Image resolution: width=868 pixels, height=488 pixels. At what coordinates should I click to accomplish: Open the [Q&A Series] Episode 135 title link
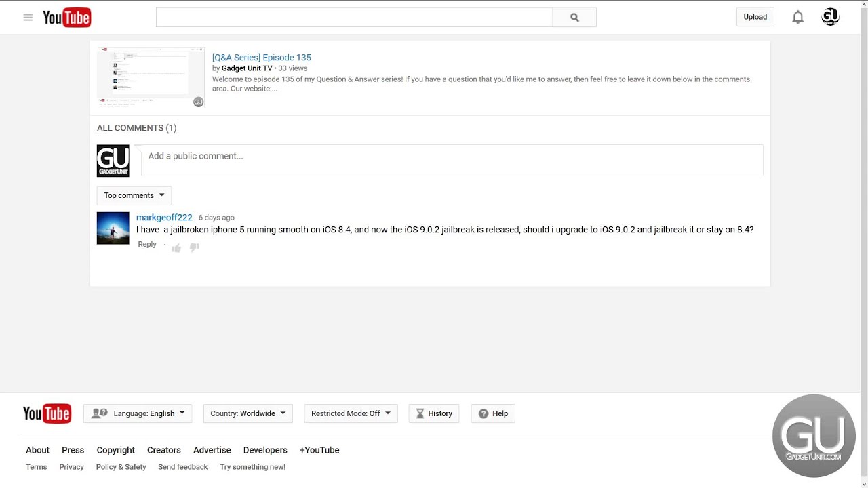(x=262, y=58)
